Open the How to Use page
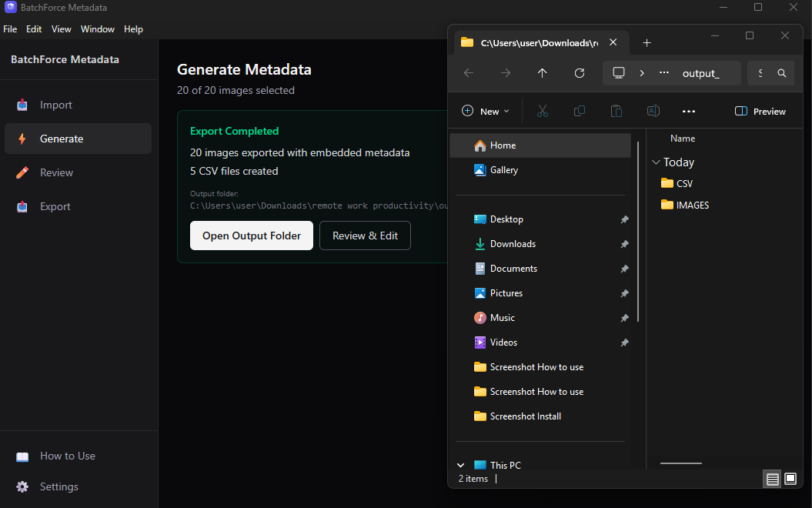Viewport: 812px width, 508px height. pyautogui.click(x=67, y=456)
